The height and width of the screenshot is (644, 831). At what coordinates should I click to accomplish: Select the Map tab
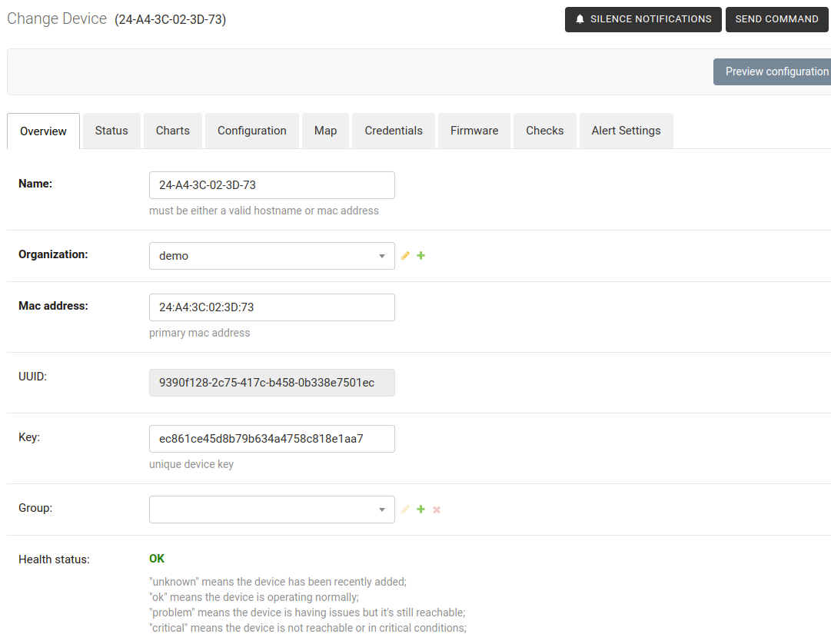(x=325, y=131)
